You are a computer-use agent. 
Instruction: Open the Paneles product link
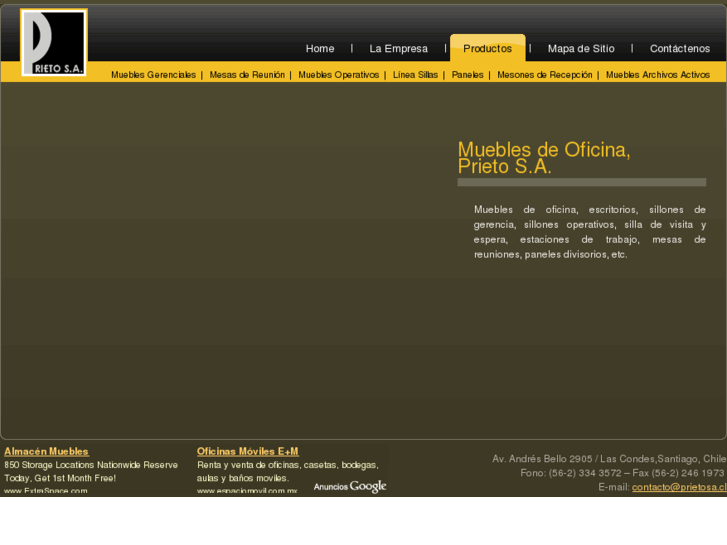[x=467, y=75]
